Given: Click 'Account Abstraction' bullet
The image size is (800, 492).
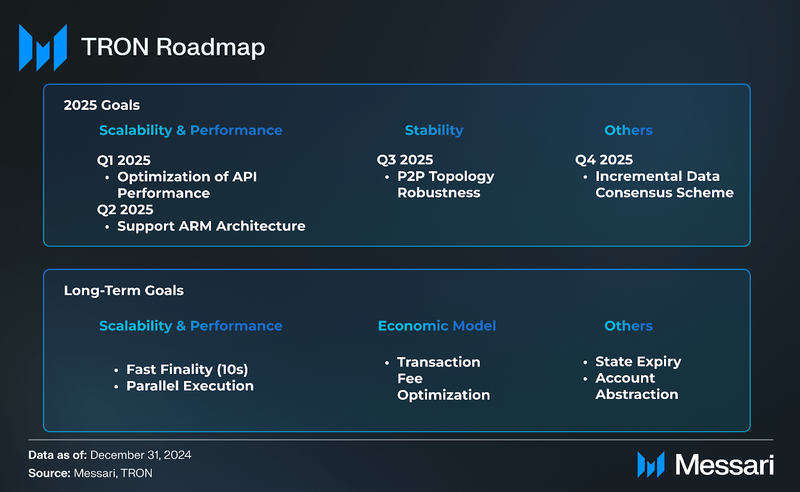Looking at the screenshot, I should point(637,386).
